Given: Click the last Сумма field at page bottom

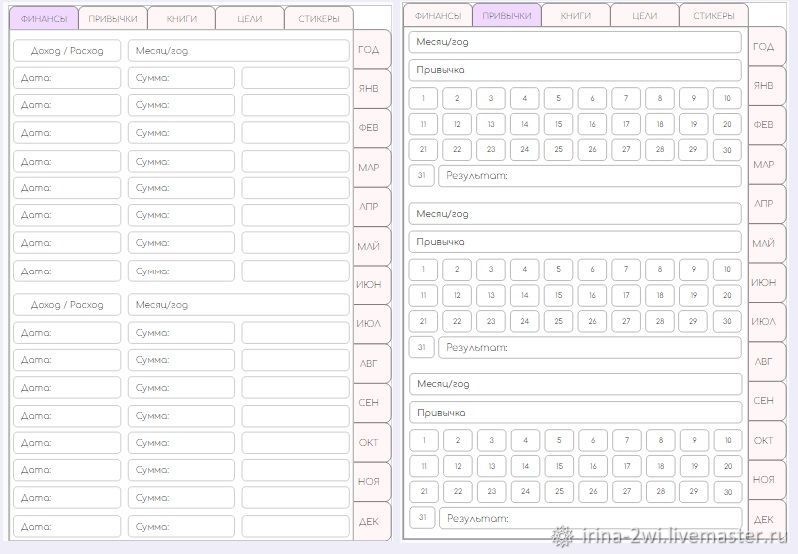Looking at the screenshot, I should (181, 527).
